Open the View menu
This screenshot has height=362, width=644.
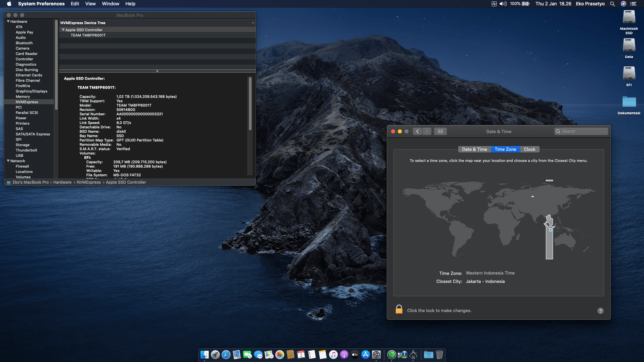pyautogui.click(x=90, y=4)
